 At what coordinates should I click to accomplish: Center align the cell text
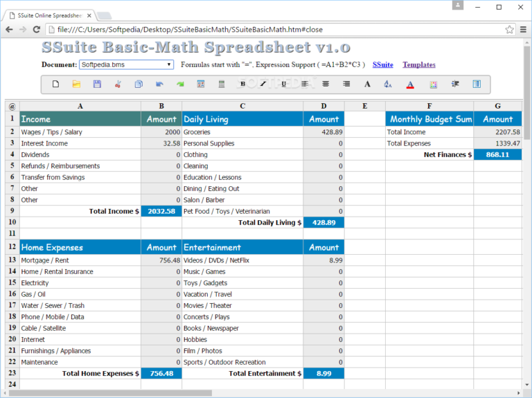(x=326, y=84)
